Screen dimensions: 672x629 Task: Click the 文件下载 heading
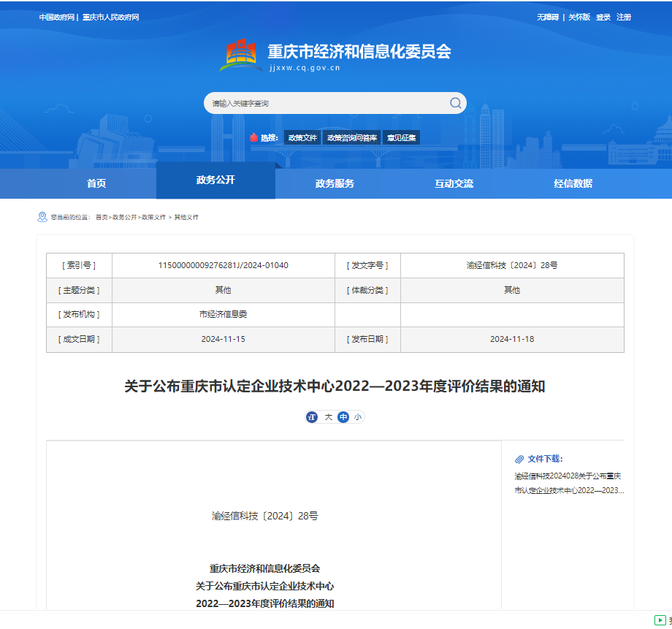point(545,460)
